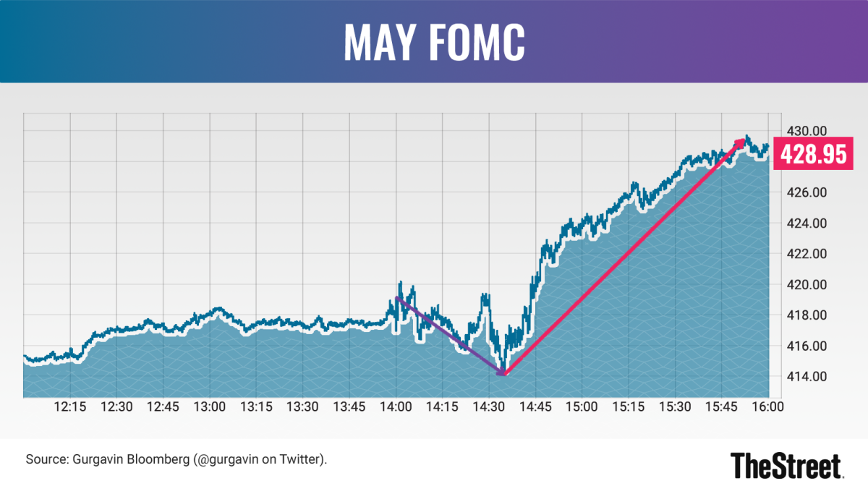Click the 15:45 time axis label
Image resolution: width=868 pixels, height=494 pixels.
[x=721, y=406]
